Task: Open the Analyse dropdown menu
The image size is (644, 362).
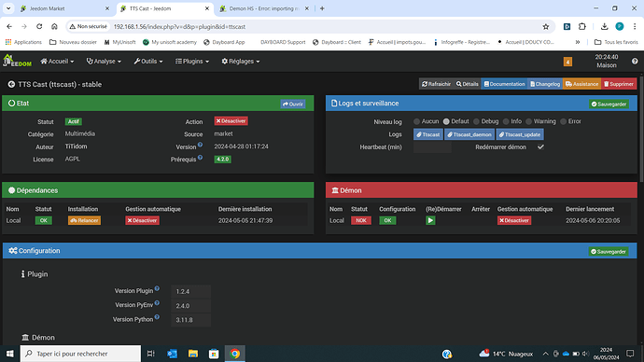Action: point(104,62)
